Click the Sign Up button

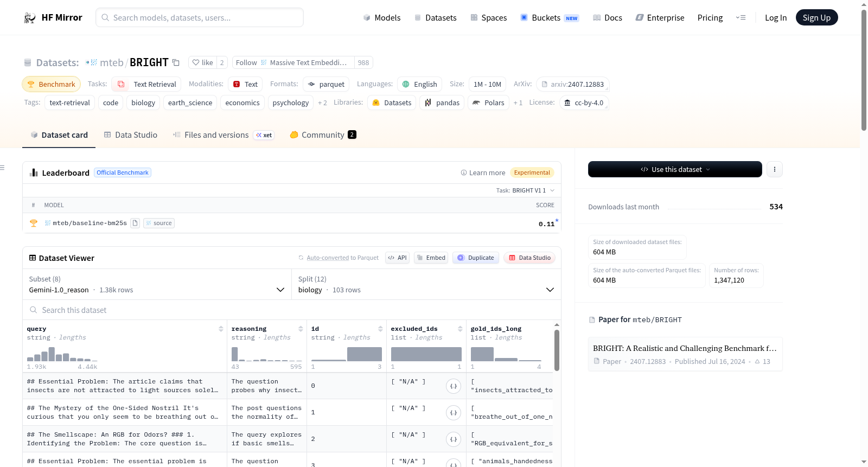click(816, 17)
